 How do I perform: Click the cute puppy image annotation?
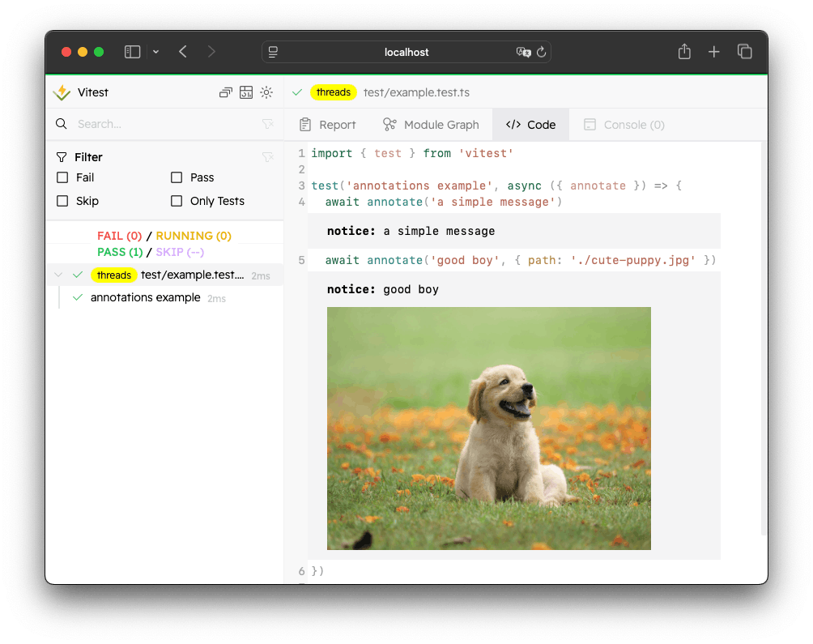(488, 428)
